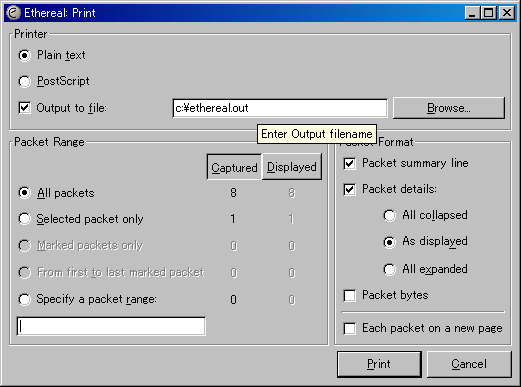Viewport: 521px width, 387px height.
Task: Choose All expanded radio option
Action: [389, 269]
